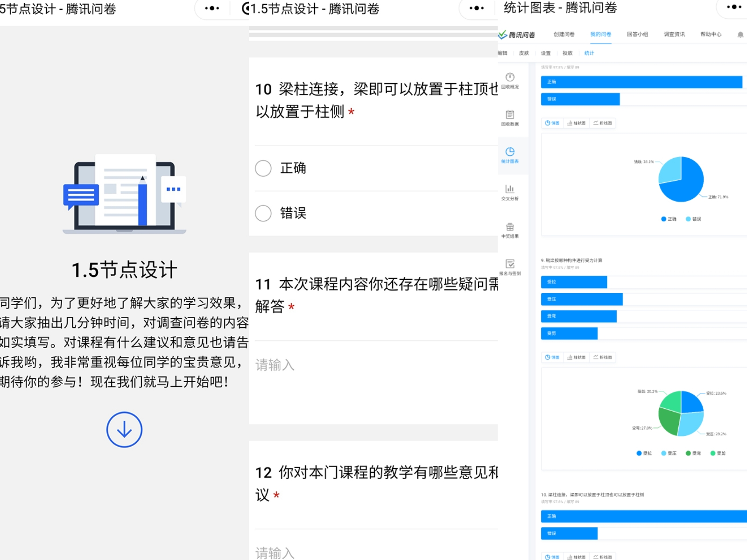Click the 腾讯问卷 logo

517,35
